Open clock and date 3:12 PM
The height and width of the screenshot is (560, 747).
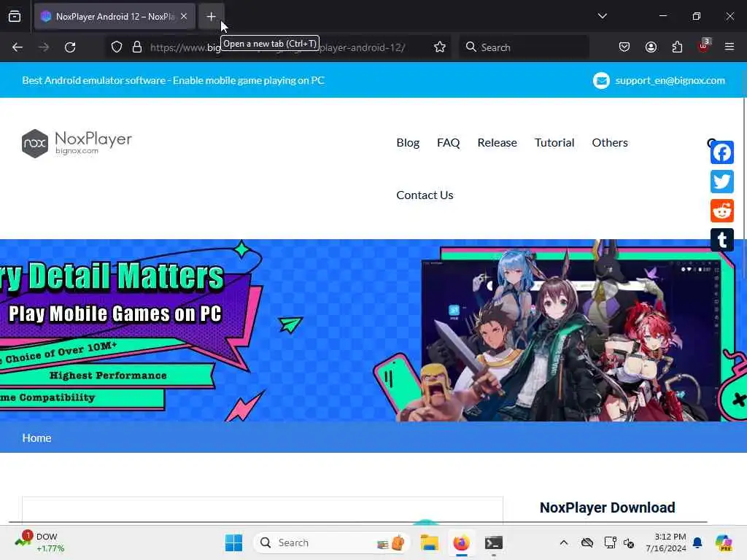665,542
